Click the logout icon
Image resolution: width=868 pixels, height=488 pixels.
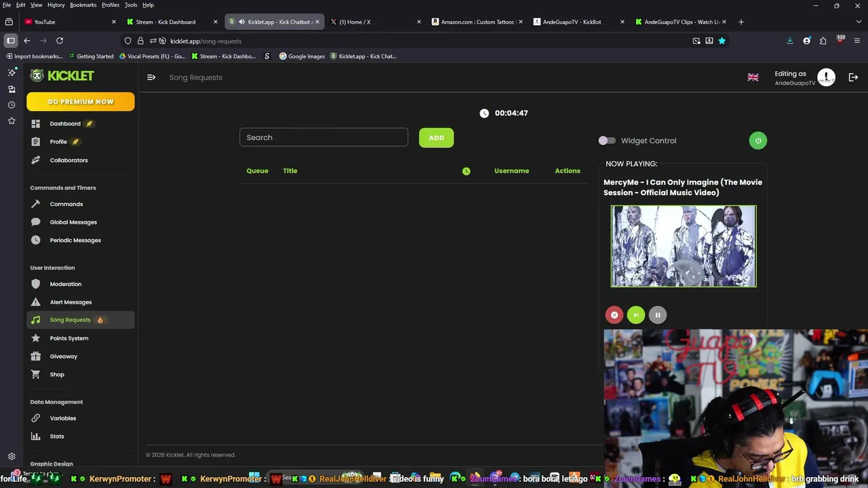click(x=854, y=77)
